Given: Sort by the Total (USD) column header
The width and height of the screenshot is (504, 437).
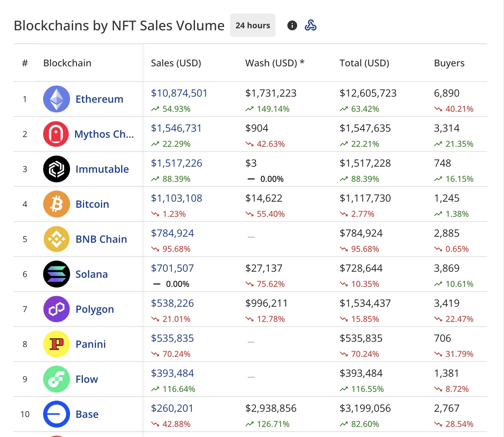Looking at the screenshot, I should pos(364,63).
